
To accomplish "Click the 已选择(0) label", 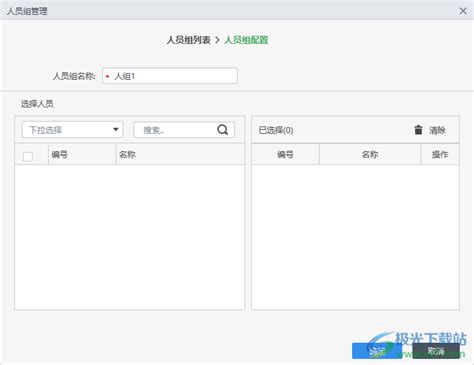I will [276, 130].
